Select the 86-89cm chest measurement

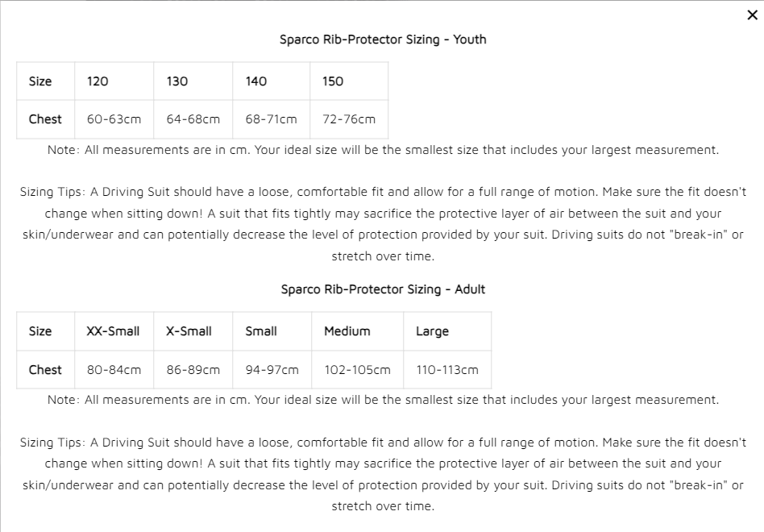193,370
